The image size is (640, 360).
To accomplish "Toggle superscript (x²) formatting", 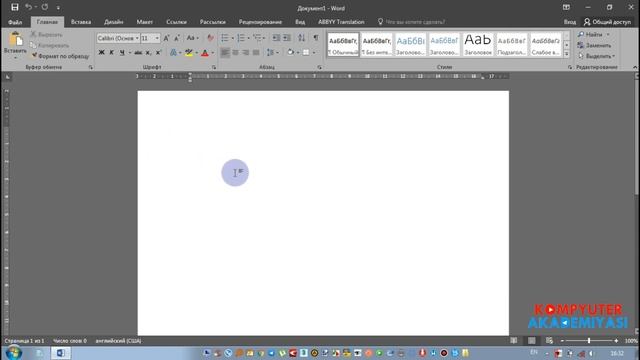I will coord(158,52).
